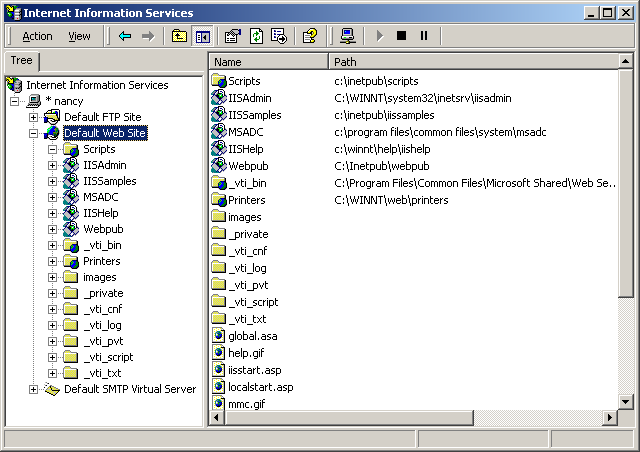The width and height of the screenshot is (640, 452).
Task: Click the nancy computer icon in tree
Action: 33,101
